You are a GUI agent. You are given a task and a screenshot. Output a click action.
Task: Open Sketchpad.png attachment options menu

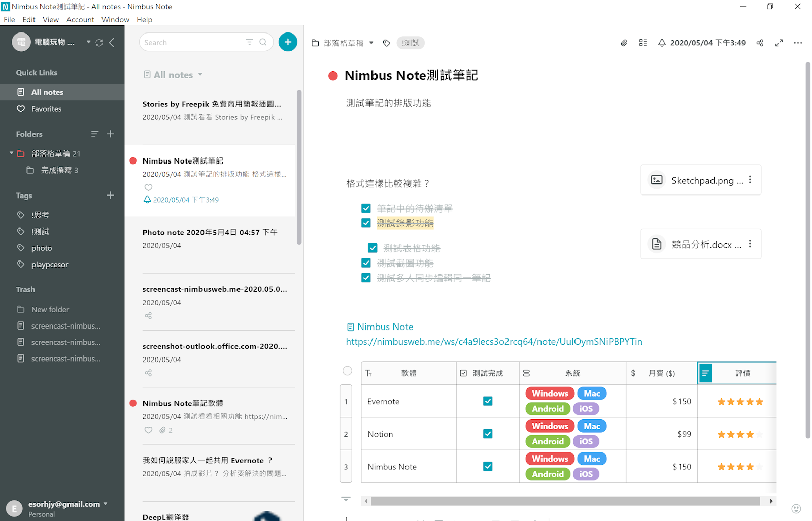(750, 180)
